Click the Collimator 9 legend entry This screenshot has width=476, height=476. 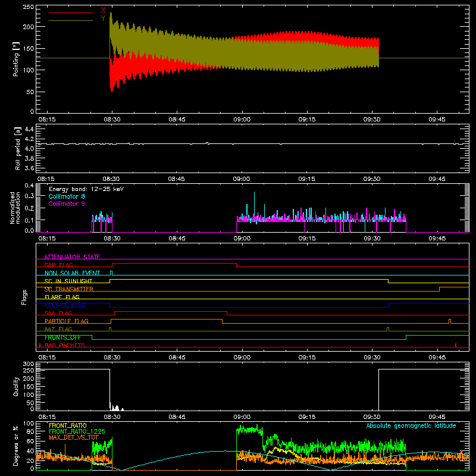tap(67, 203)
